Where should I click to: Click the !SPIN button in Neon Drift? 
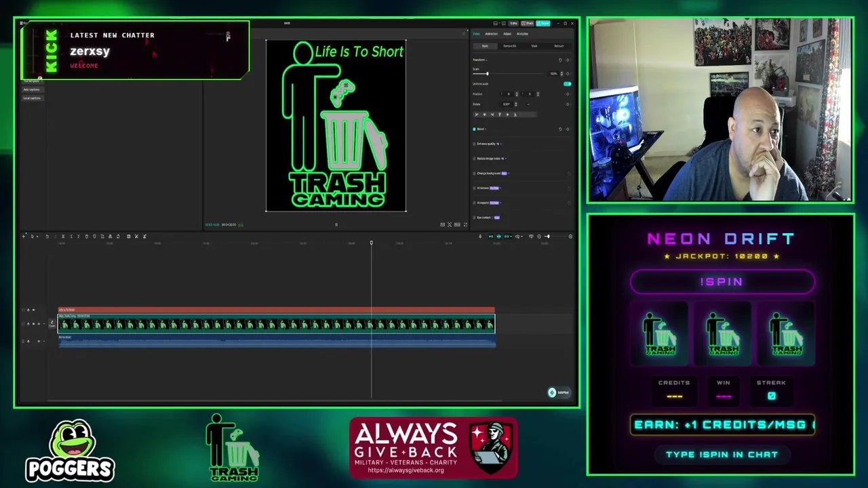pos(722,282)
